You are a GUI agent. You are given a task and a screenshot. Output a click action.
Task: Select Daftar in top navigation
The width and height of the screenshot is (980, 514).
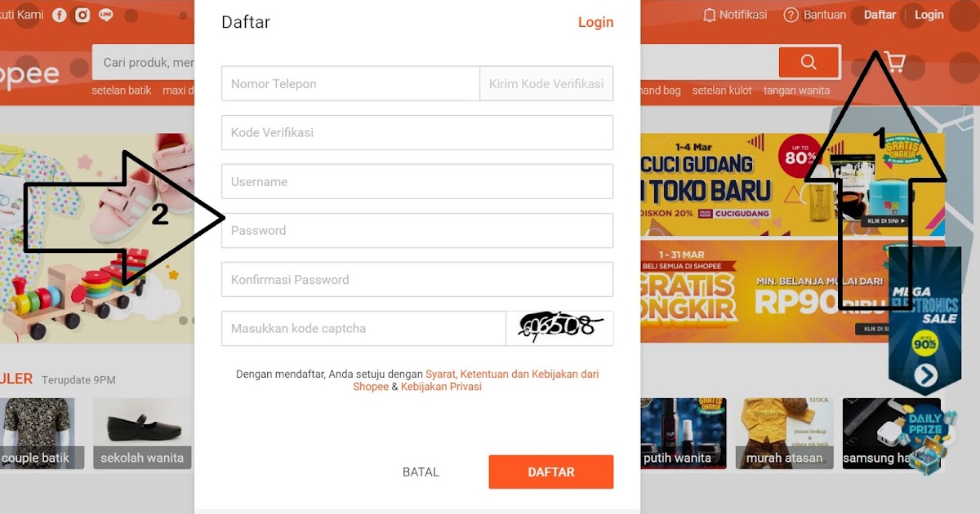click(x=880, y=15)
